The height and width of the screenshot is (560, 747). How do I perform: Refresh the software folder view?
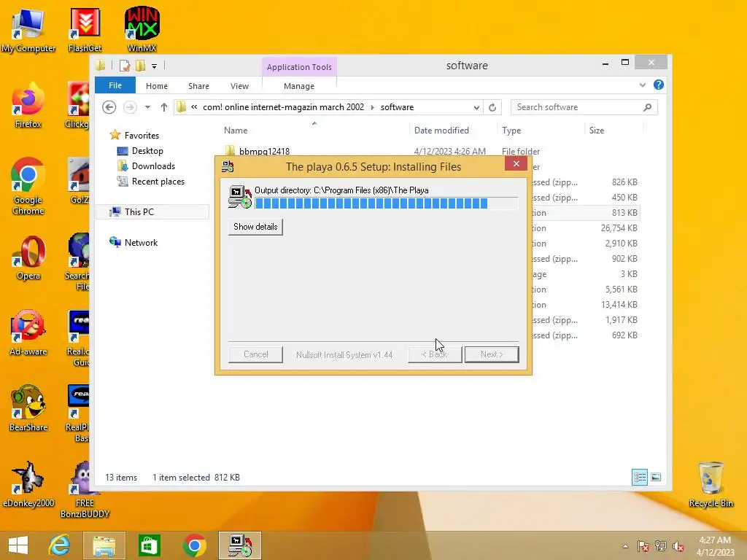pos(492,107)
